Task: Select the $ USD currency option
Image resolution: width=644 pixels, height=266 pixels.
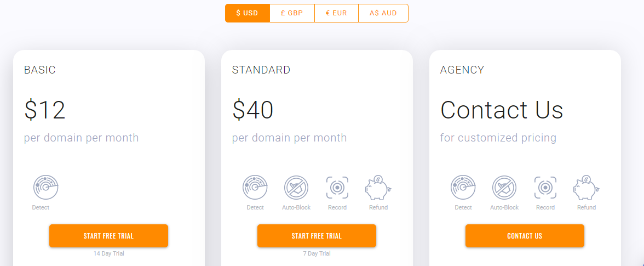Action: pyautogui.click(x=247, y=13)
